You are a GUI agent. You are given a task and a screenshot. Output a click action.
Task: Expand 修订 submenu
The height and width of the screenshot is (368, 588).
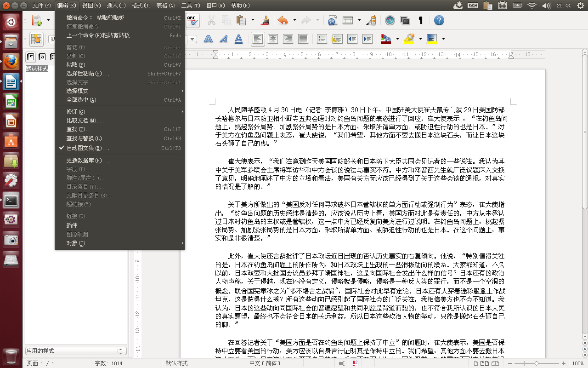[119, 112]
